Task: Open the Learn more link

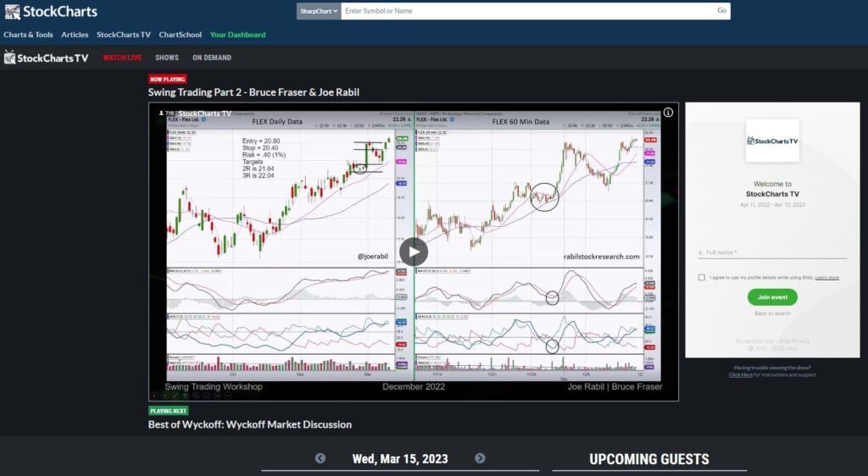Action: click(x=827, y=278)
